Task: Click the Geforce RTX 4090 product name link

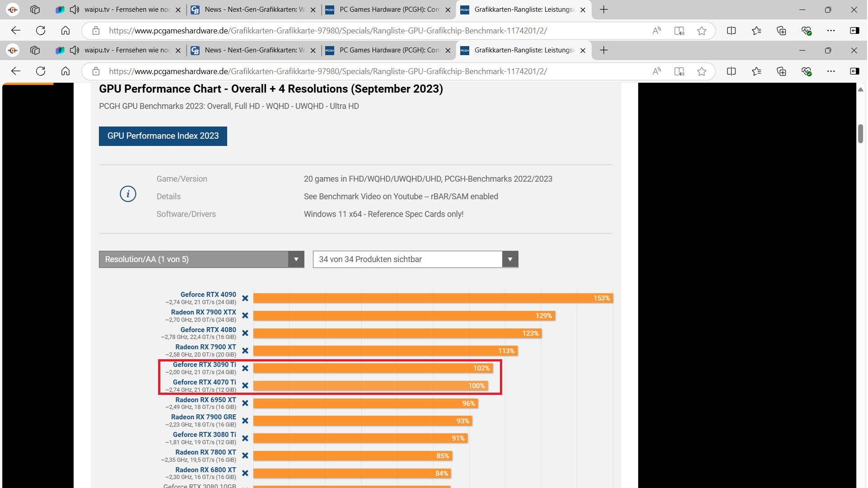Action: [208, 295]
